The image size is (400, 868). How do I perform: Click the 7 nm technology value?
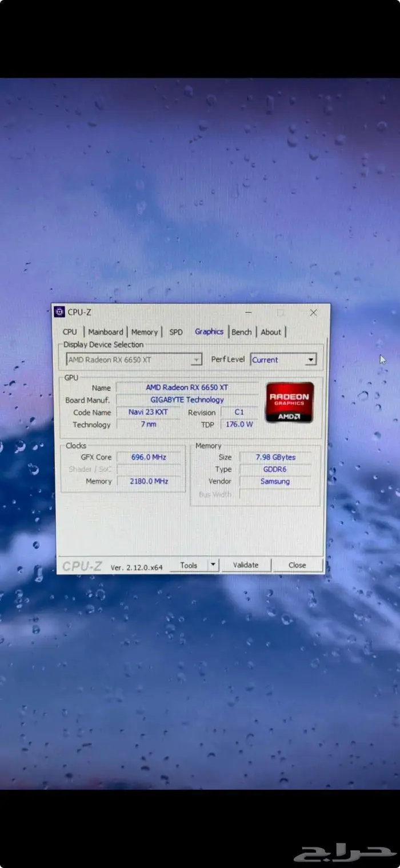pos(148,425)
